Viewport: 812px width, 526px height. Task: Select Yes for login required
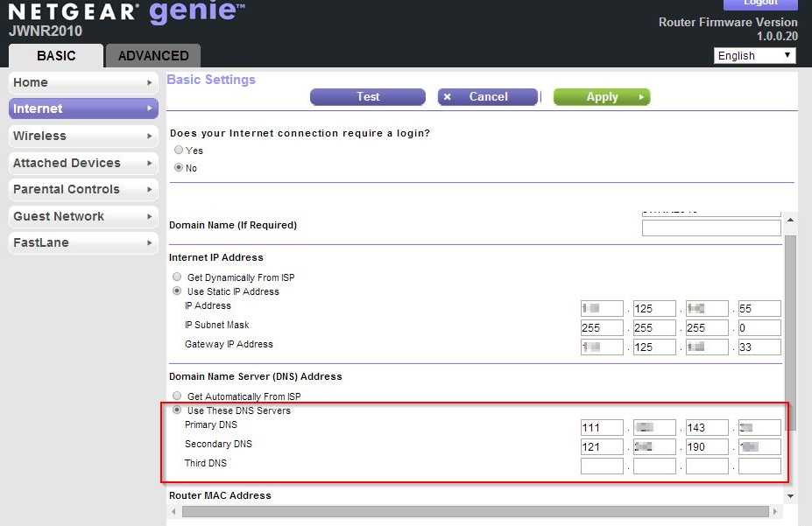[x=179, y=151]
